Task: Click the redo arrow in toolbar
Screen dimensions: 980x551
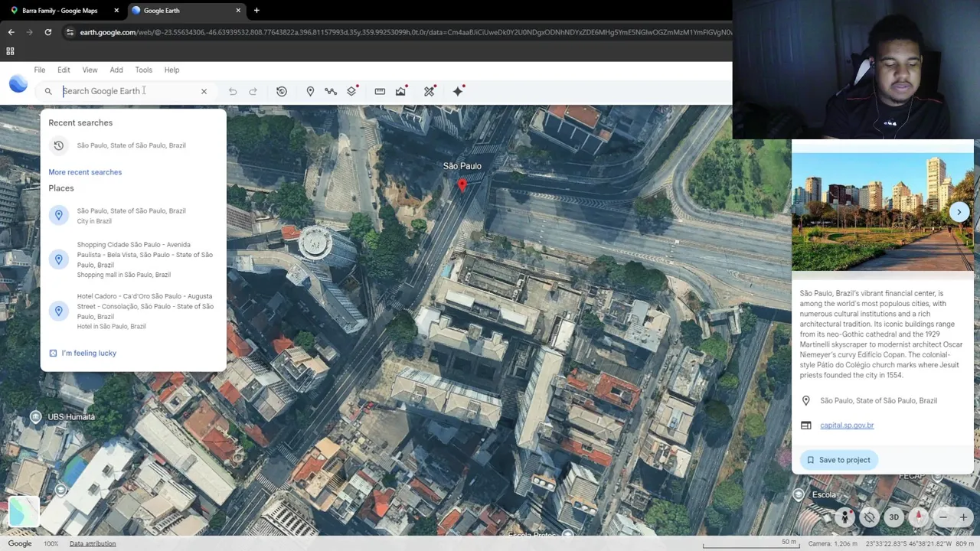Action: coord(253,91)
